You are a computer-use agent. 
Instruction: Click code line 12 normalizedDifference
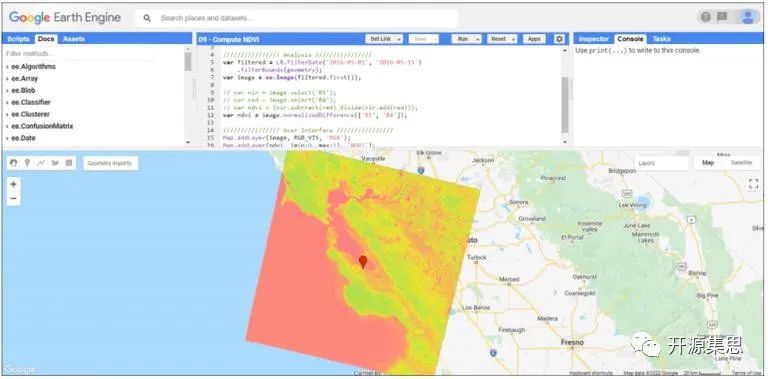coord(315,116)
